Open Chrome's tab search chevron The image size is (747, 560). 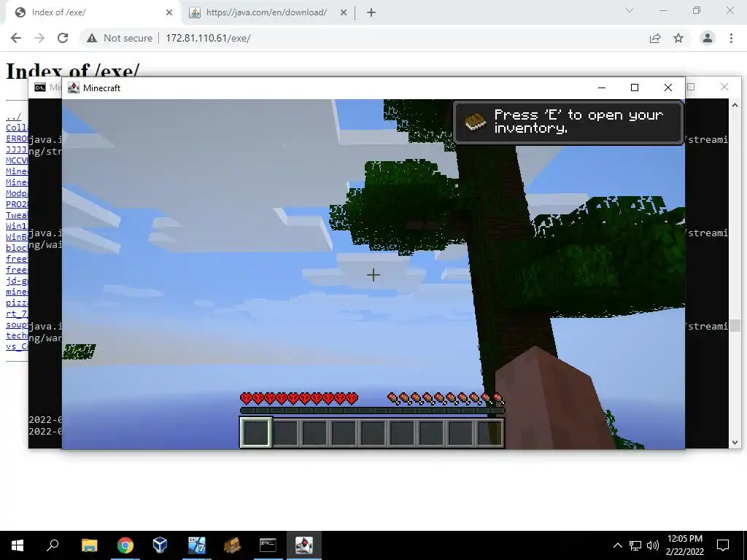coord(630,10)
